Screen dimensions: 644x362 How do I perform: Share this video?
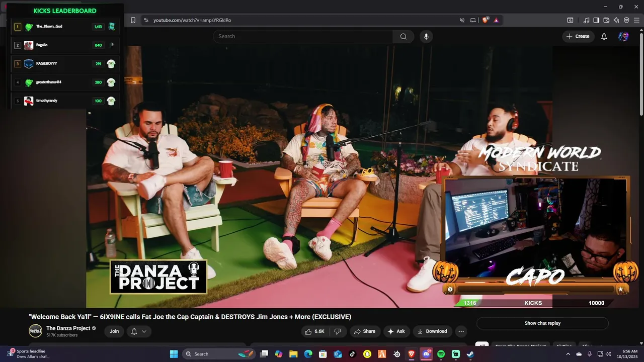(x=365, y=331)
